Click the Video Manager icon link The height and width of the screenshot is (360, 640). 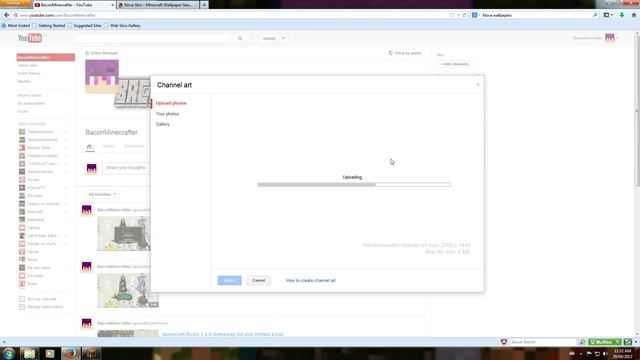click(87, 53)
